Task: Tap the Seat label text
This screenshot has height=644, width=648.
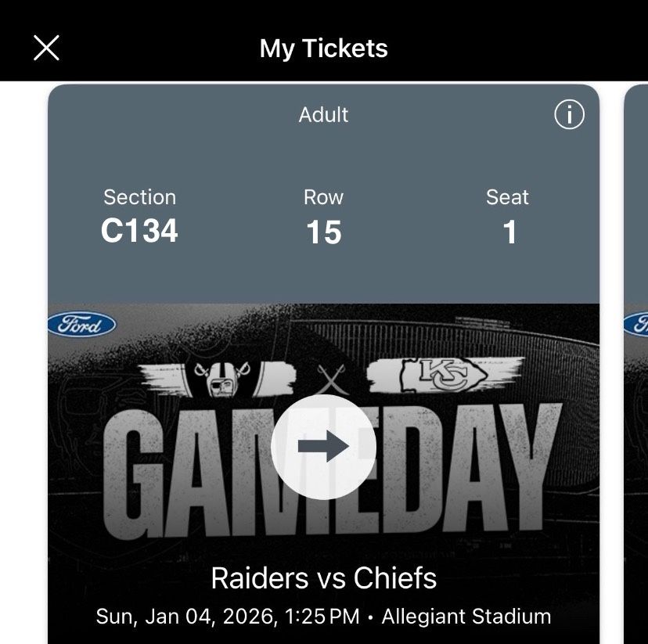Action: pos(507,197)
